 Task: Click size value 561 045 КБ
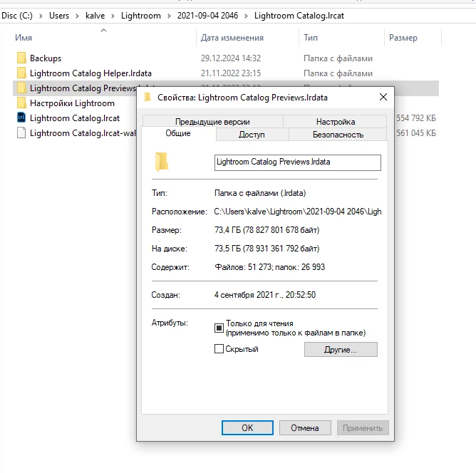click(416, 133)
